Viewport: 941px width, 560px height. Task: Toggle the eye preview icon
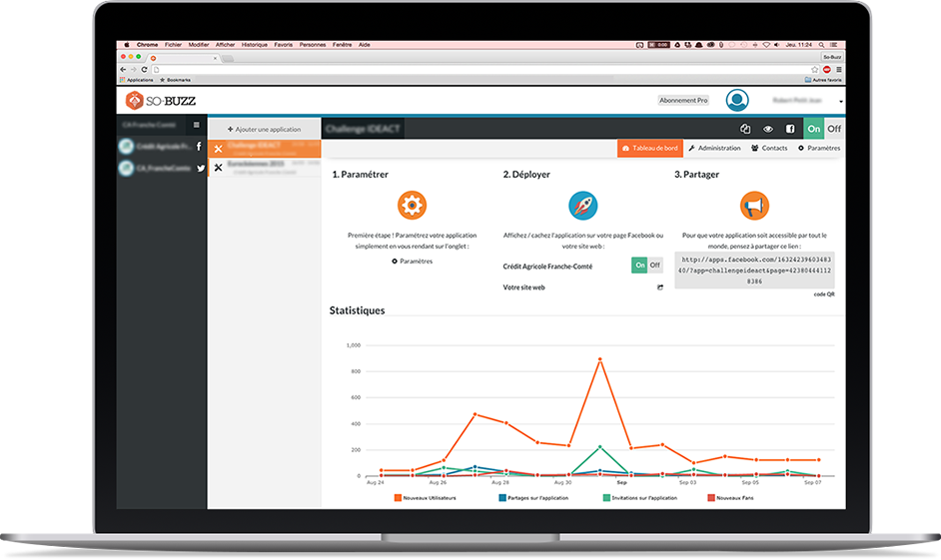click(767, 129)
